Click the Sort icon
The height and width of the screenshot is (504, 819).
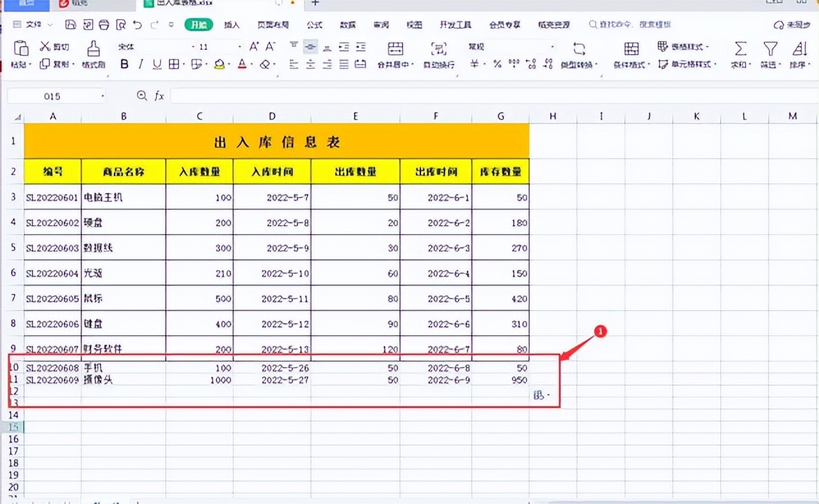click(x=800, y=49)
